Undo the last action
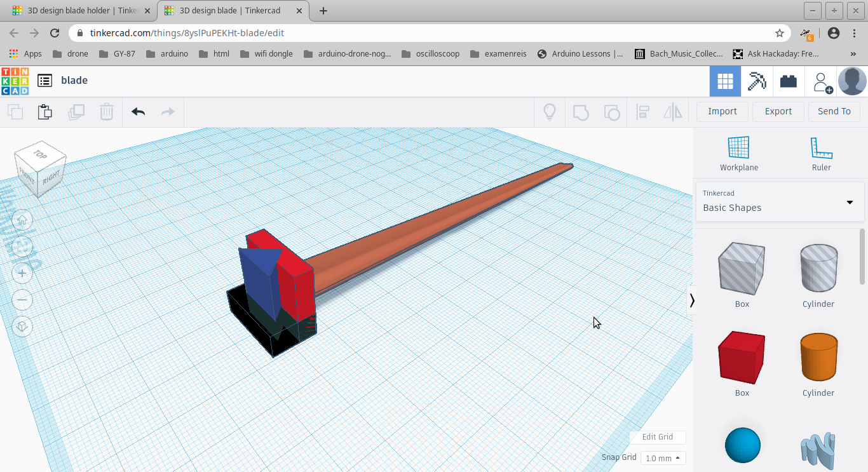Viewport: 868px width, 472px height. click(x=138, y=112)
